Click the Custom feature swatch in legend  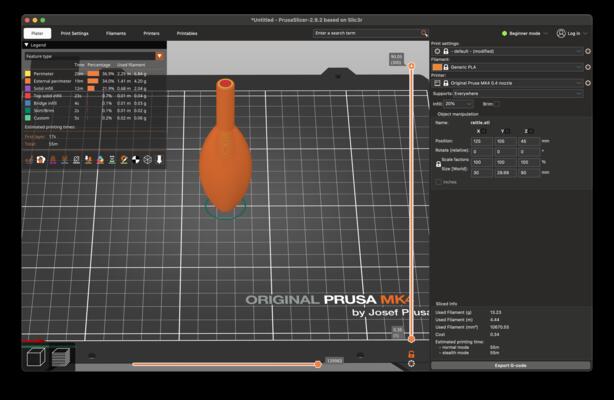click(28, 118)
